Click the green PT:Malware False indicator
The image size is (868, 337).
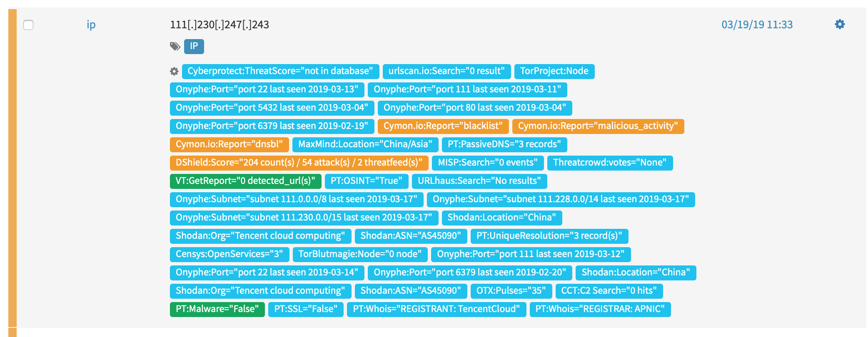coord(217,309)
